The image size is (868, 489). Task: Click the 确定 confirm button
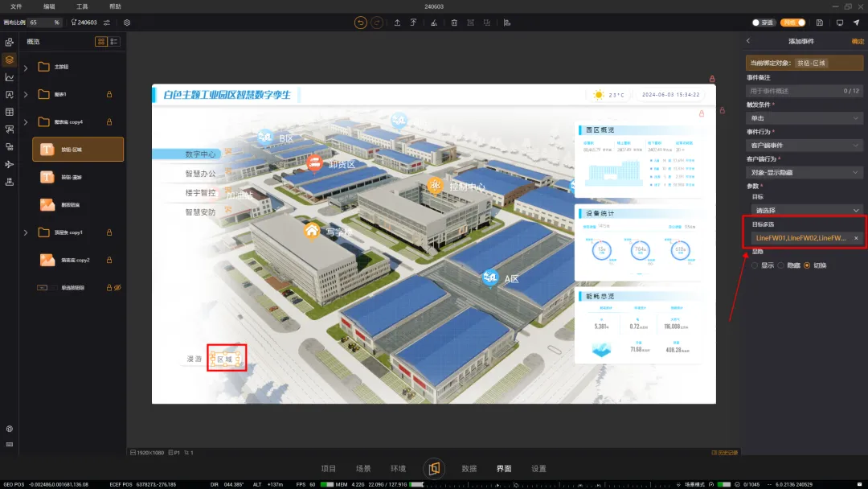857,42
